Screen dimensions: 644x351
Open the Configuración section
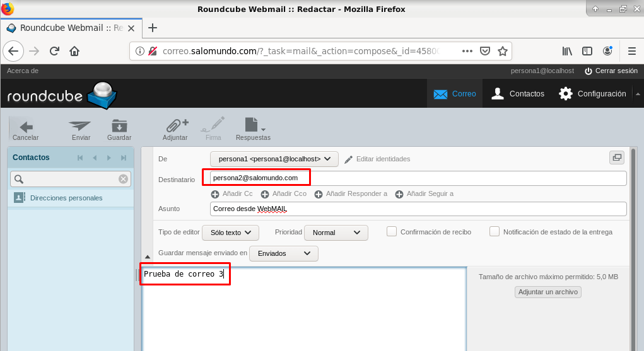(x=593, y=94)
